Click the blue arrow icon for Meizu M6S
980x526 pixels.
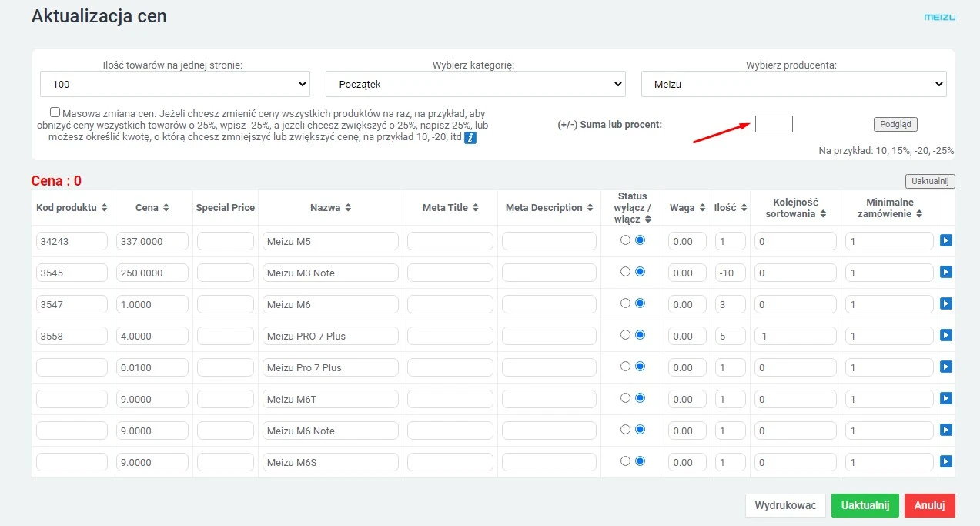click(x=946, y=462)
